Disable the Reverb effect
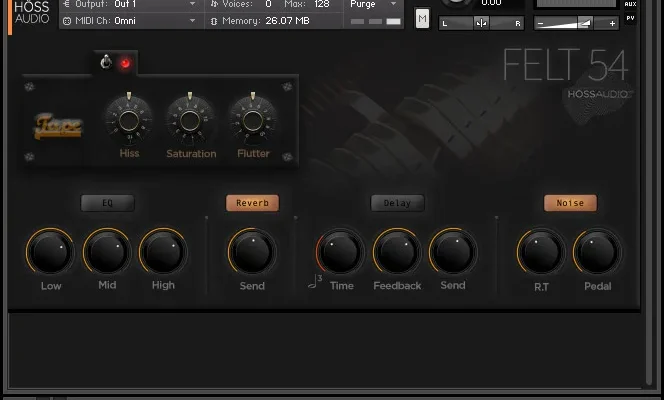The image size is (664, 400). (252, 203)
